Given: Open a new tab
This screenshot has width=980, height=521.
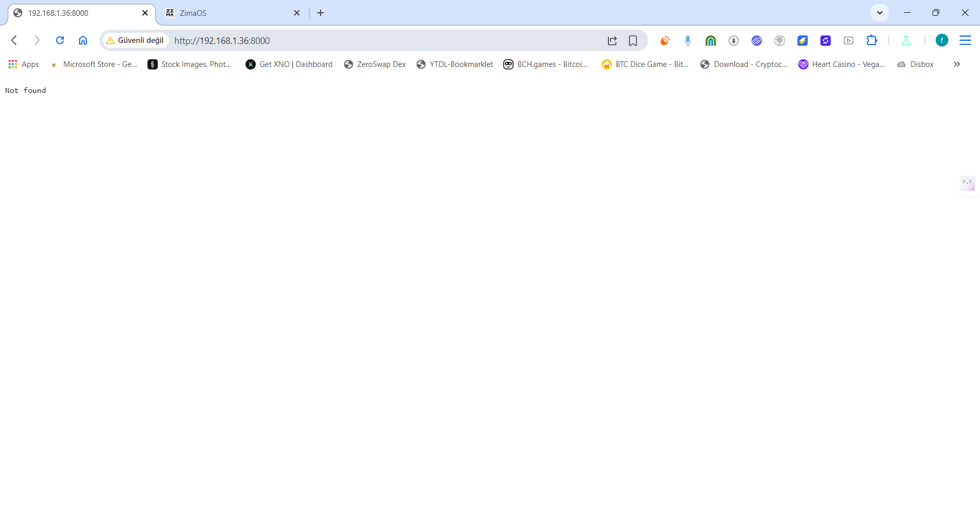Looking at the screenshot, I should click(321, 13).
